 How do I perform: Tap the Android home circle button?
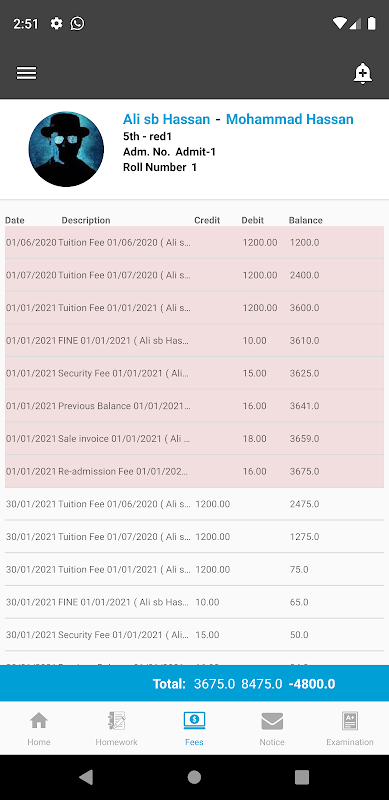click(194, 777)
